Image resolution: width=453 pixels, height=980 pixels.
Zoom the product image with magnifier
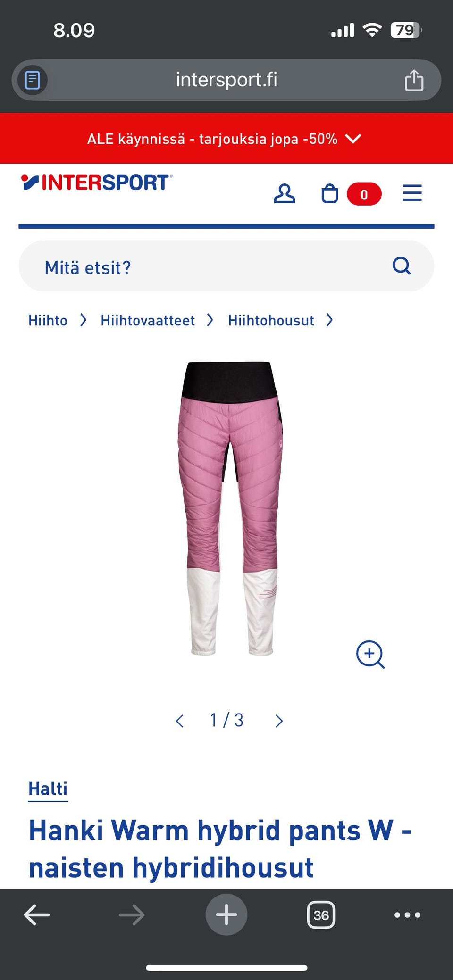[370, 654]
